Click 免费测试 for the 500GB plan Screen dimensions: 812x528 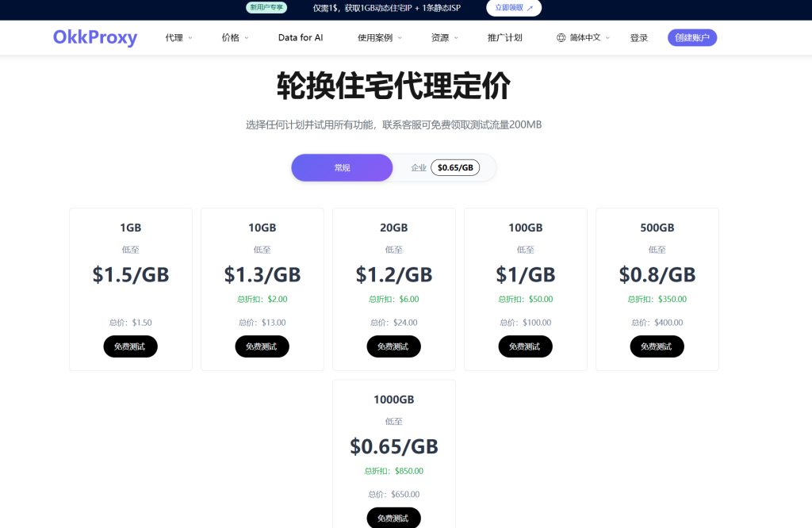(x=657, y=346)
